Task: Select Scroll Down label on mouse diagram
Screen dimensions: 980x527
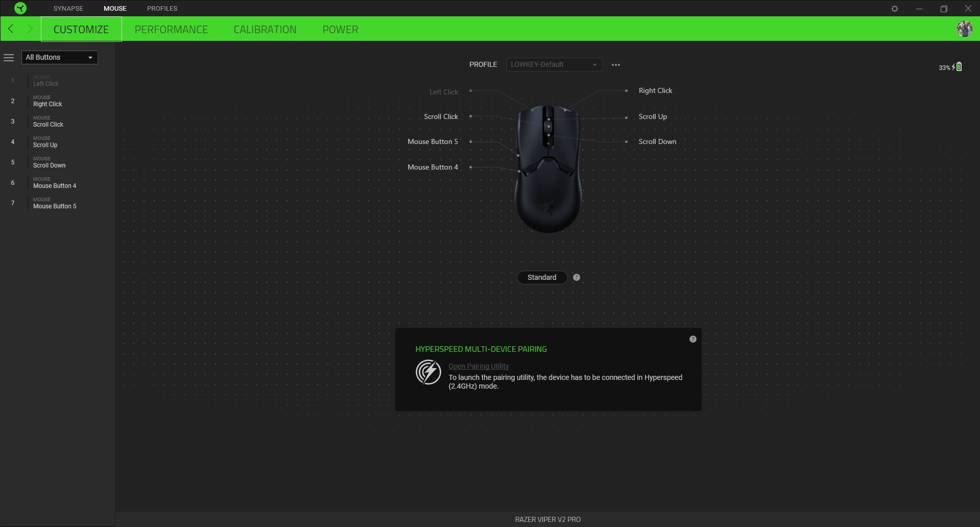Action: coord(657,141)
